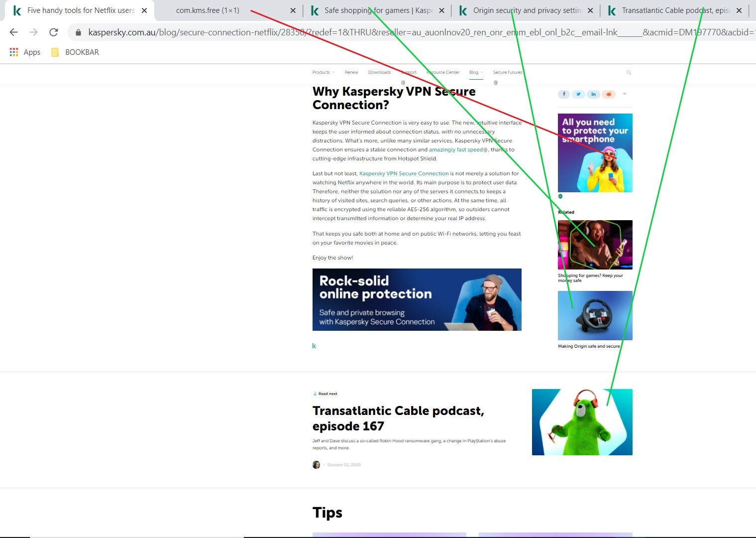This screenshot has height=538, width=756.
Task: Share the article on LinkedIn
Action: (x=593, y=94)
